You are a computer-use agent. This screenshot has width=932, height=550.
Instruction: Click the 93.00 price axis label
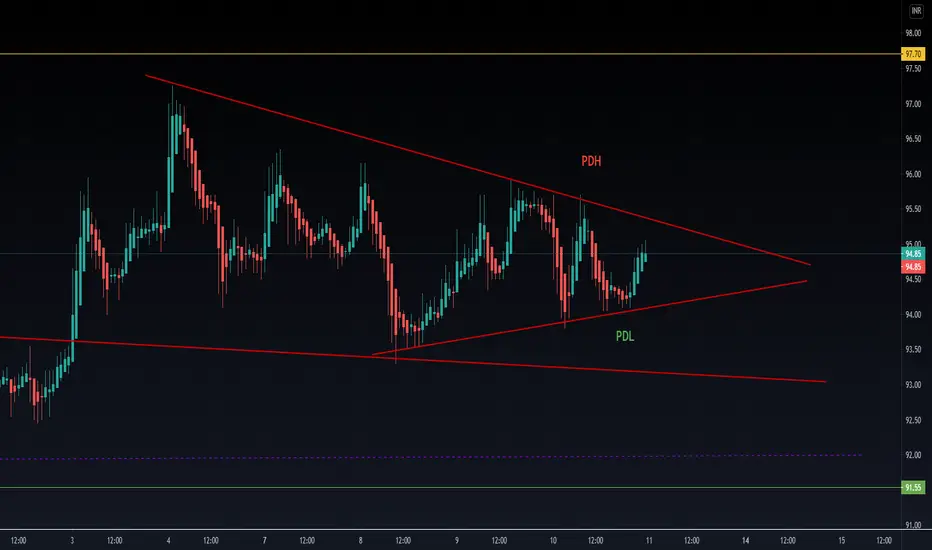[x=913, y=385]
